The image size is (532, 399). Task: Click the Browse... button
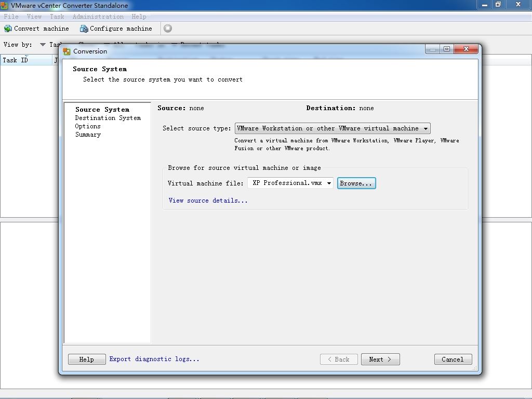tap(356, 183)
